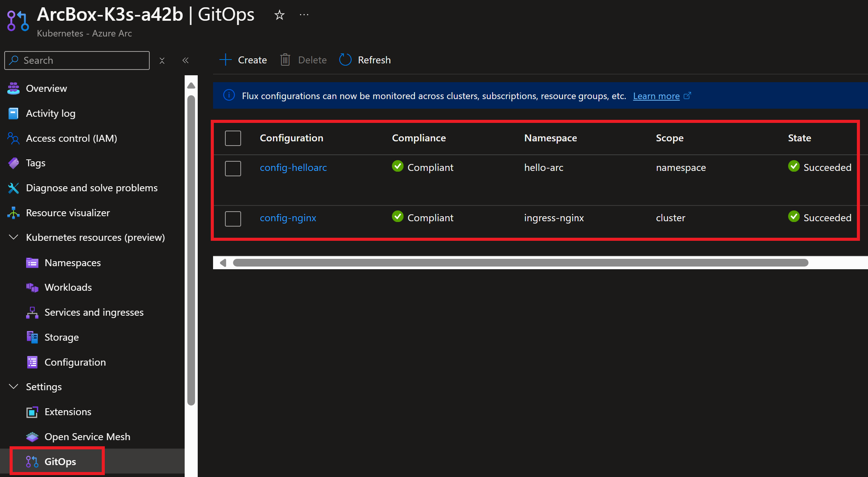Click the Access control IAM icon

click(13, 138)
